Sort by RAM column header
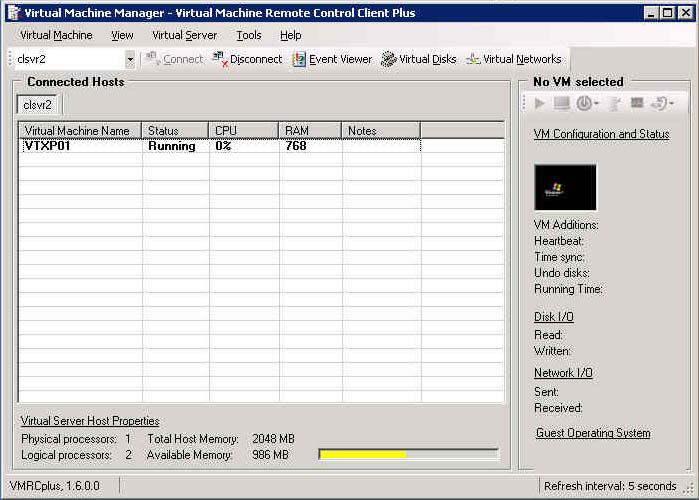The width and height of the screenshot is (699, 500). coord(310,131)
